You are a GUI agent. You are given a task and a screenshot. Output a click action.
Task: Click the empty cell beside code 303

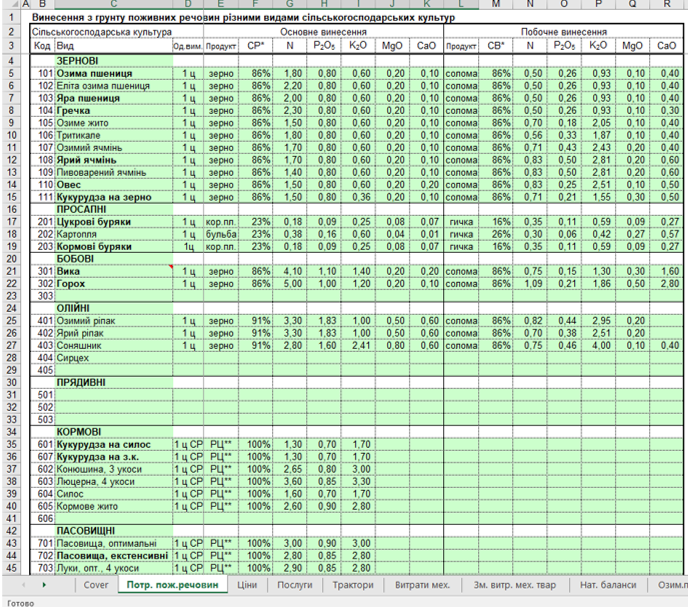pyautogui.click(x=114, y=296)
